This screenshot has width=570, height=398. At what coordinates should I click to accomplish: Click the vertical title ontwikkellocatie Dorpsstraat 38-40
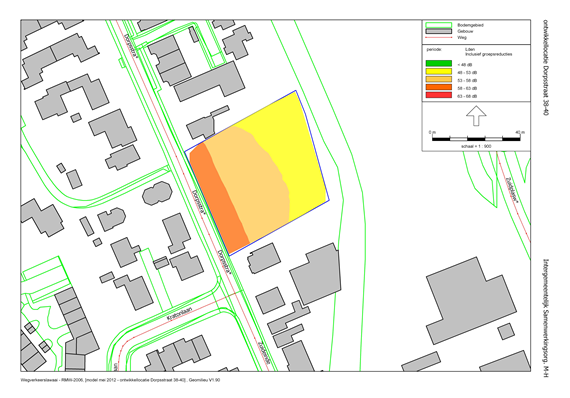click(x=545, y=68)
